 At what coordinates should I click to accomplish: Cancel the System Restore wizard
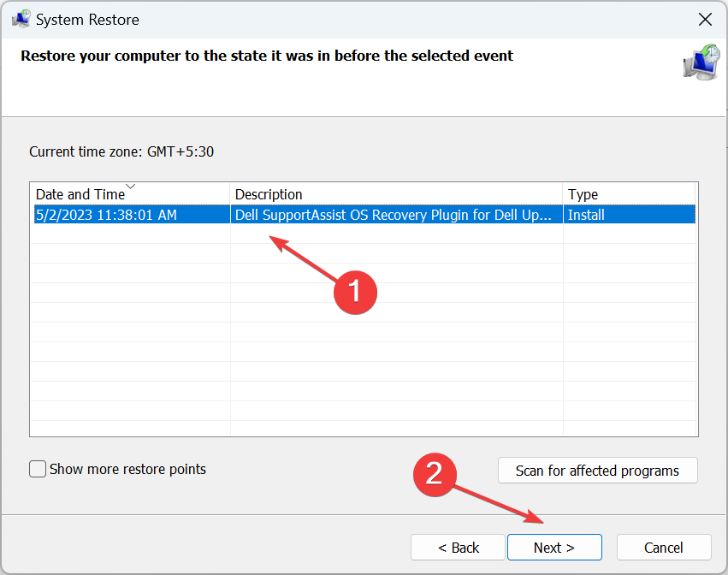pos(664,548)
